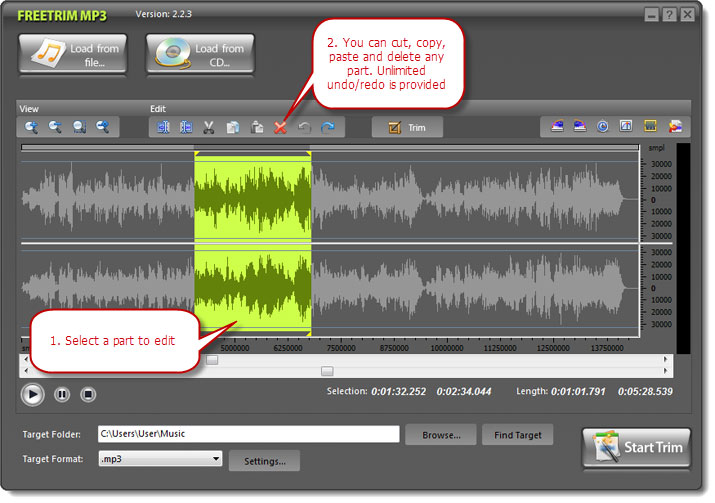Click the Find Target button
The image size is (715, 503).
518,435
